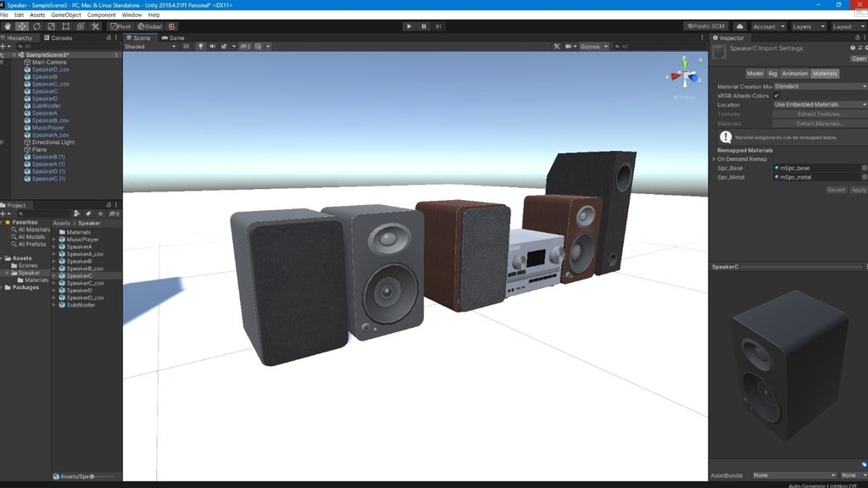
Task: Click the Project panel search field
Action: (x=42, y=213)
